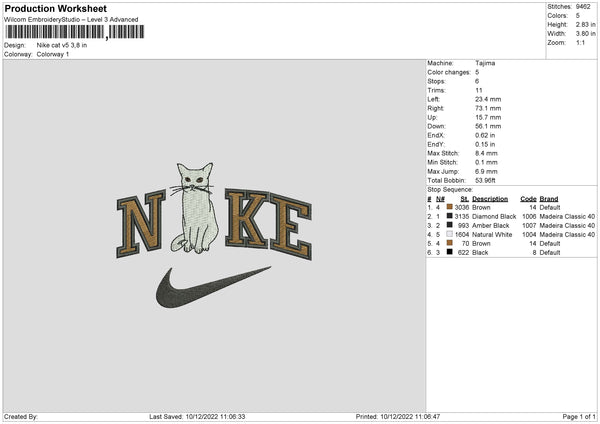Click the stitch count "3036" in row 1

(x=462, y=207)
